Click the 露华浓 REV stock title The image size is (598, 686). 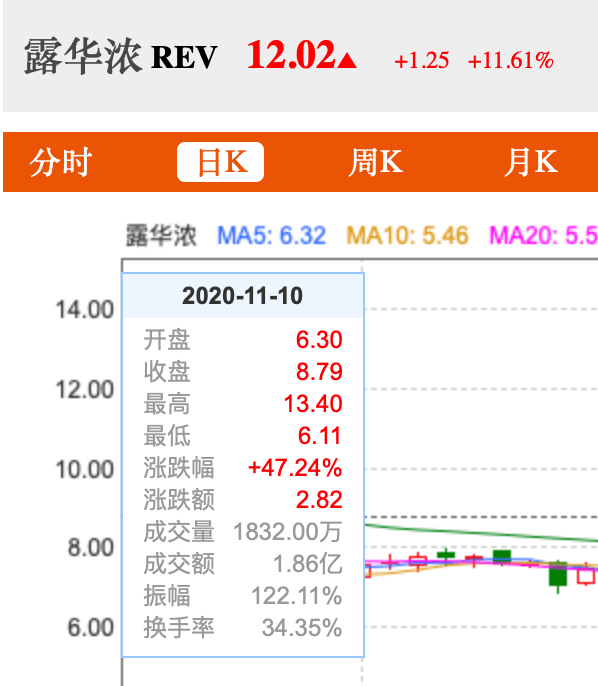pos(121,56)
